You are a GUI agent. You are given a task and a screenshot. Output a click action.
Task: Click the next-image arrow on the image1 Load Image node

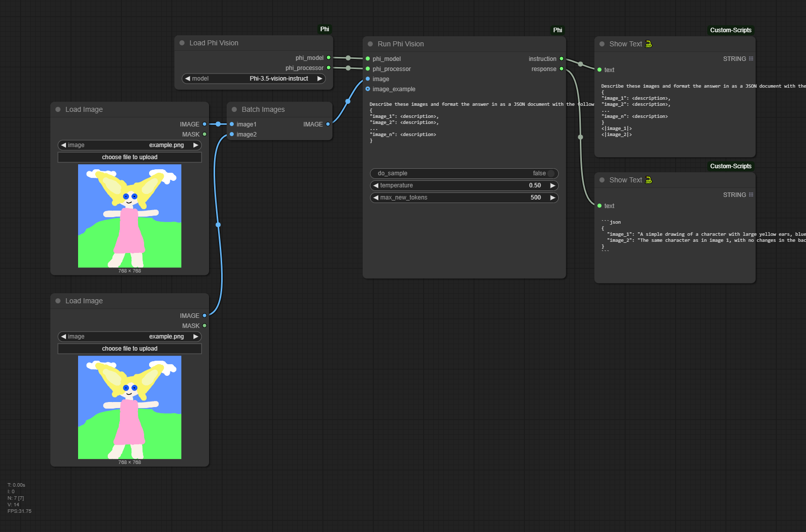(195, 145)
